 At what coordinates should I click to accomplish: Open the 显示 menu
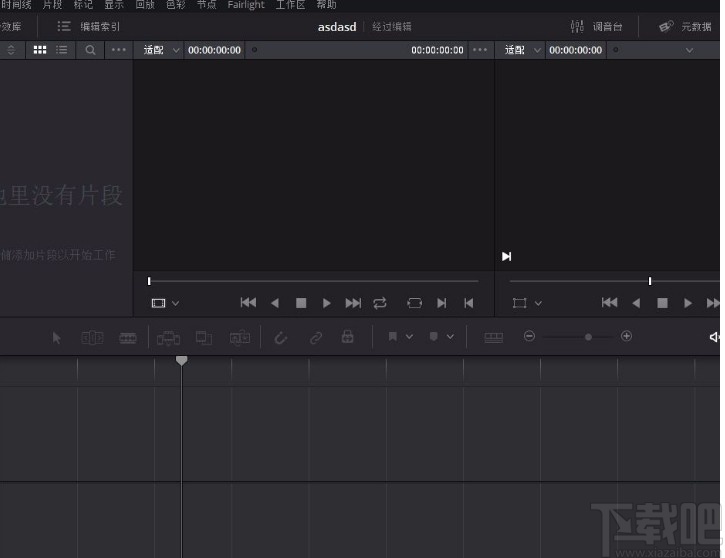(114, 5)
